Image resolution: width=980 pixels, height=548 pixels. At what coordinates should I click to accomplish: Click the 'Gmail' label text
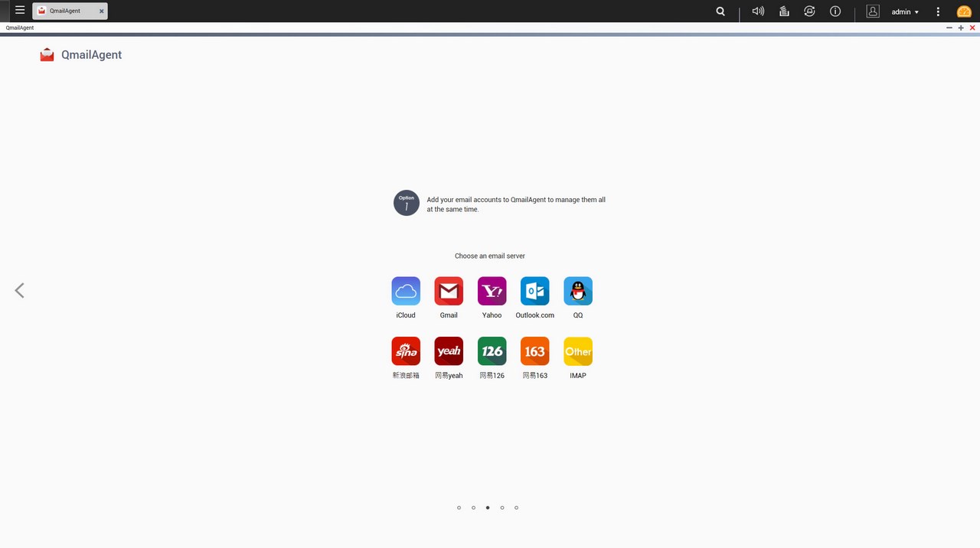tap(449, 315)
